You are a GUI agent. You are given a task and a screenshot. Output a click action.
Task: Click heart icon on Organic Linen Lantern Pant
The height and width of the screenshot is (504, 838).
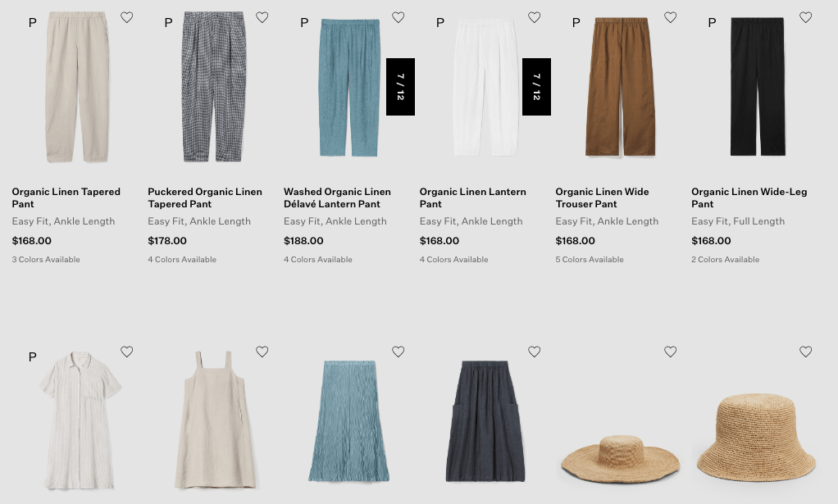click(x=534, y=17)
